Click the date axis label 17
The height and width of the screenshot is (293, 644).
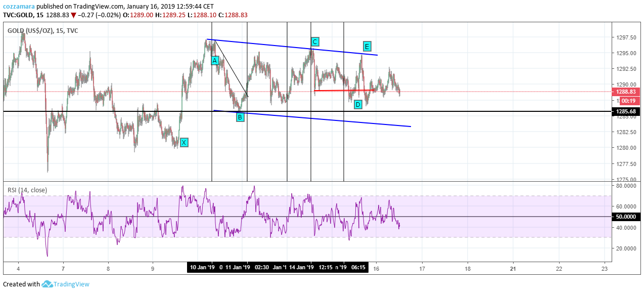tap(422, 269)
